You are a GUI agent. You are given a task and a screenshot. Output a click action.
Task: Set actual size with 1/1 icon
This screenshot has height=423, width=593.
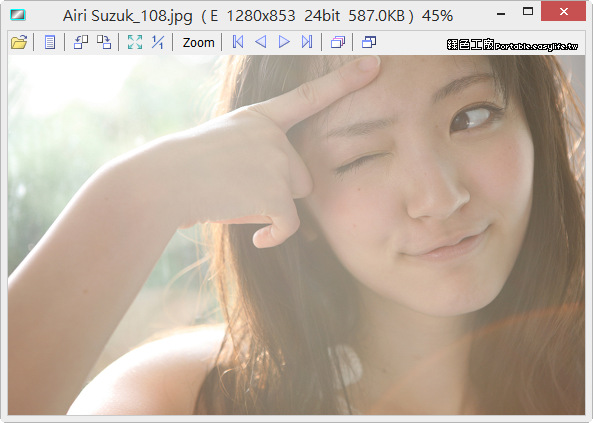coord(157,42)
